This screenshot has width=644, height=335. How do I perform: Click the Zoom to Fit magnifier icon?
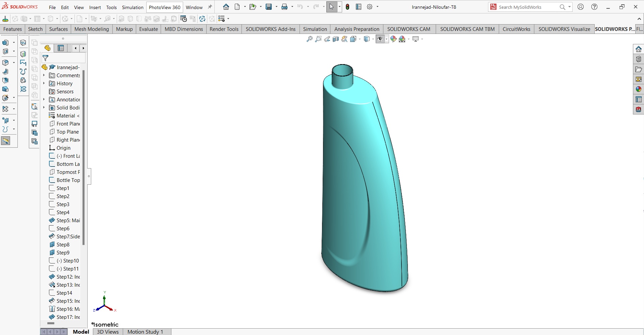pos(309,39)
